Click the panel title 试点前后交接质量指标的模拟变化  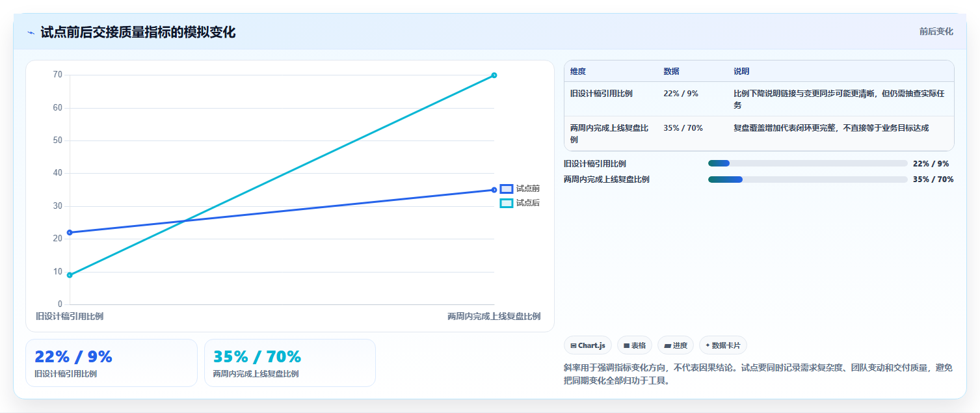138,33
